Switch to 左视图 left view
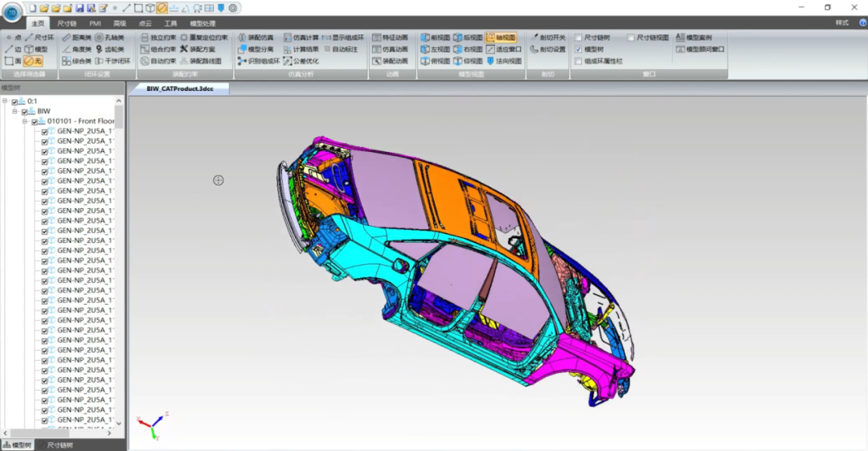The width and height of the screenshot is (868, 451). pos(436,49)
